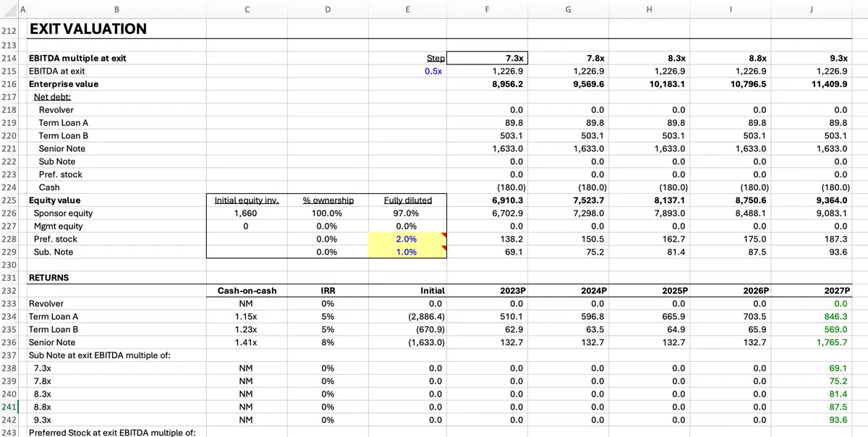Select column G header
The image size is (868, 437).
(x=568, y=9)
